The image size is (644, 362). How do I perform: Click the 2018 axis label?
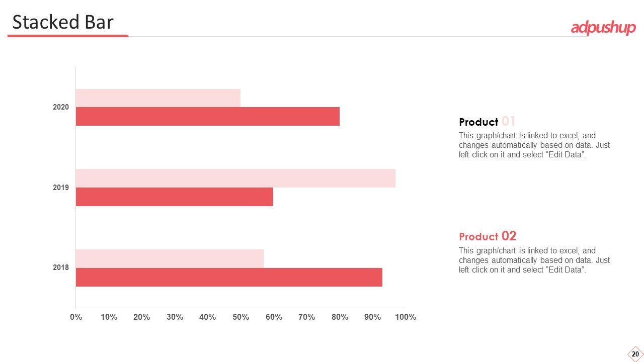pos(61,267)
